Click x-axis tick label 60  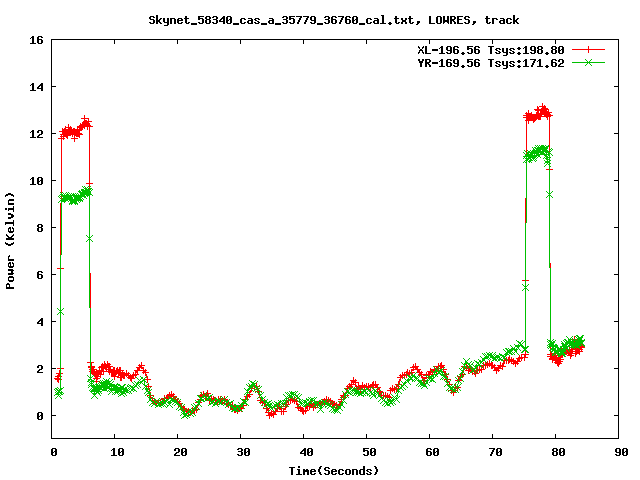coord(432,452)
